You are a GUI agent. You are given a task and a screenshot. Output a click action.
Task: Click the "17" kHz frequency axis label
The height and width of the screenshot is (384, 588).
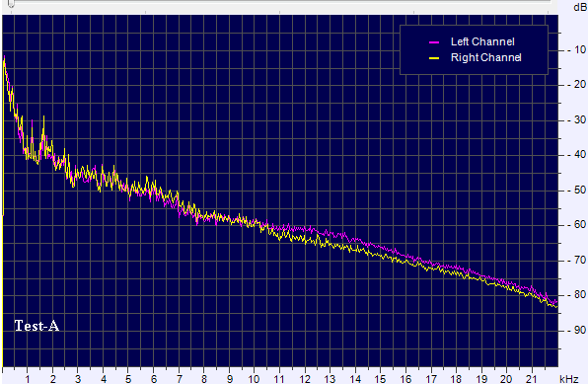431,379
